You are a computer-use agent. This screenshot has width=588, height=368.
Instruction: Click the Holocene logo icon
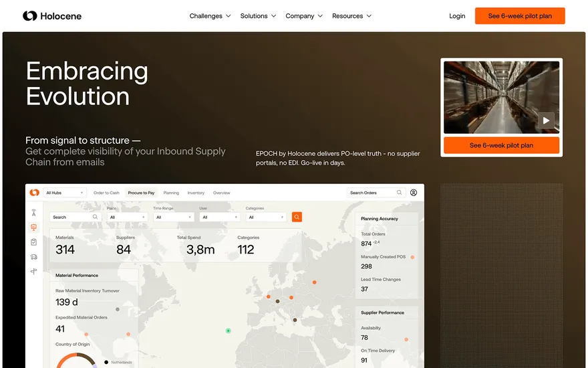[x=30, y=16]
